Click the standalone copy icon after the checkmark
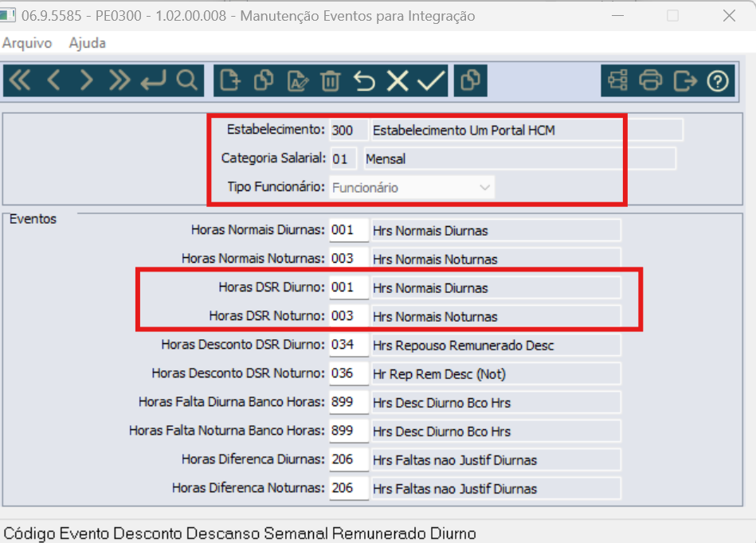This screenshot has height=543, width=756. [x=471, y=80]
